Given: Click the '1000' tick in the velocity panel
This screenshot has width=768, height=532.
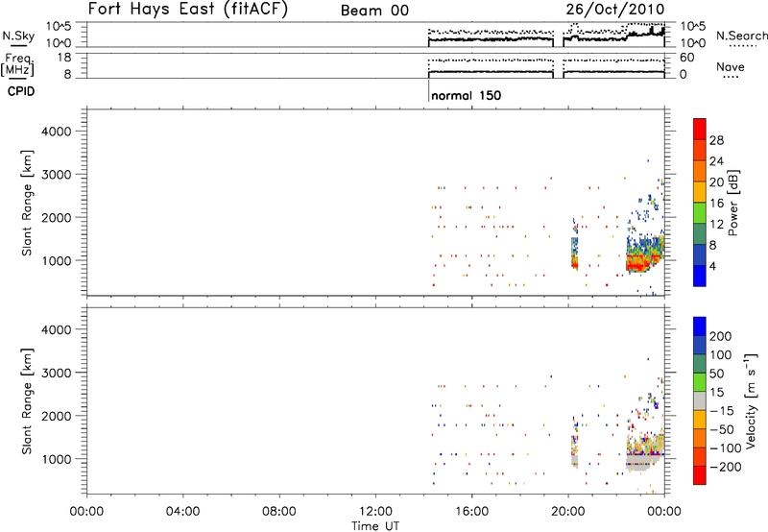Looking at the screenshot, I should pos(56,459).
